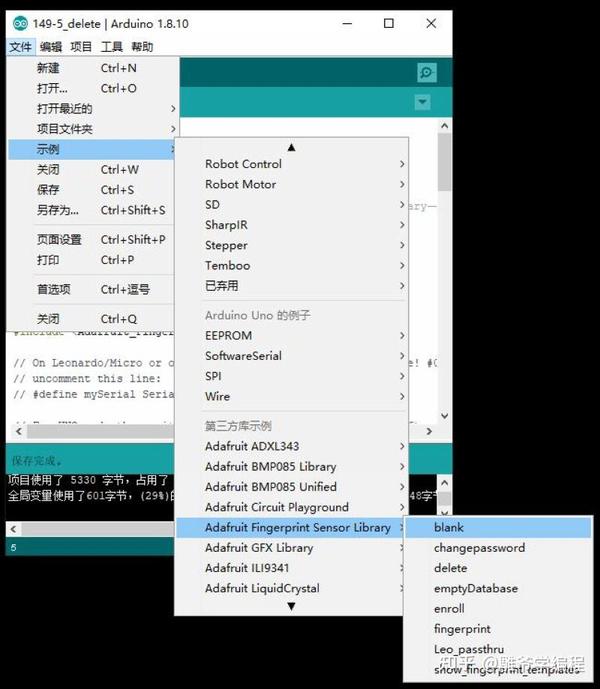The height and width of the screenshot is (689, 600).
Task: Open the fingerprint example sketch
Action: tap(498, 629)
